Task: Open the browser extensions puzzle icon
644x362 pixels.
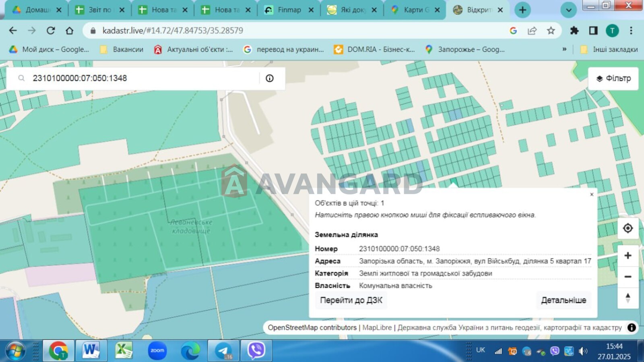Action: tap(574, 31)
